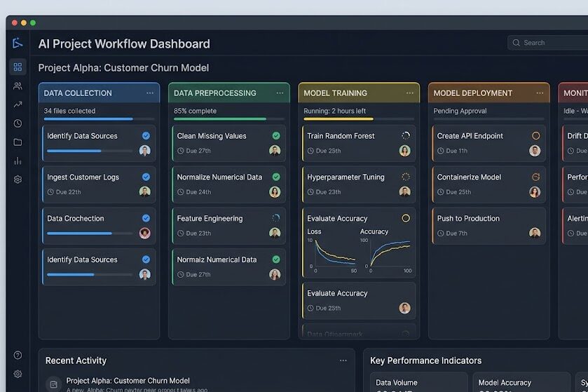Open the team members sidebar icon
Image resolution: width=588 pixels, height=392 pixels.
[18, 86]
